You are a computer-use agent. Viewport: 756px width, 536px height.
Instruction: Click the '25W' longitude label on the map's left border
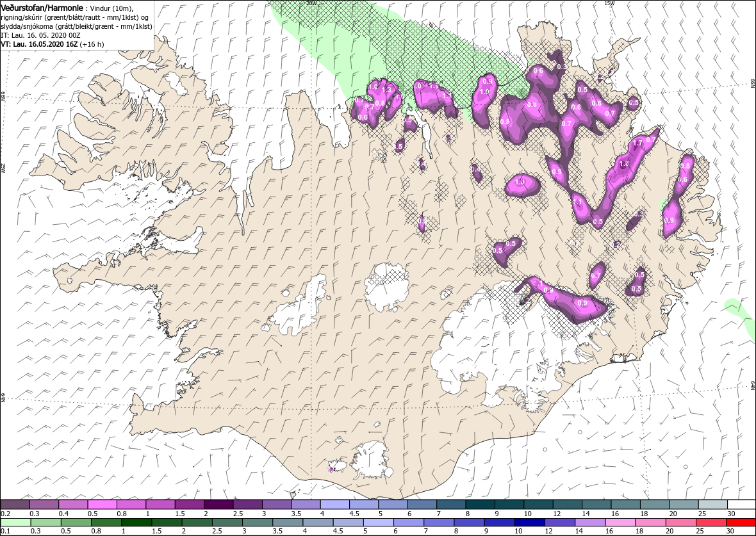click(x=3, y=168)
